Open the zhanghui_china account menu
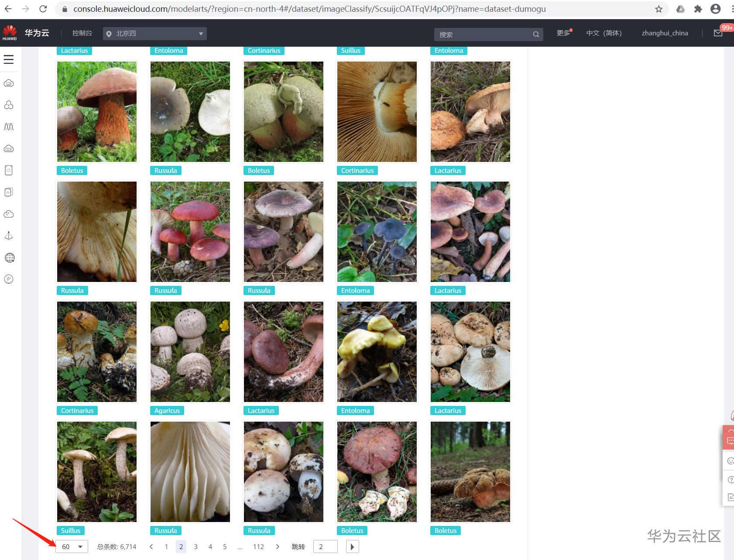734x560 pixels. pyautogui.click(x=665, y=33)
